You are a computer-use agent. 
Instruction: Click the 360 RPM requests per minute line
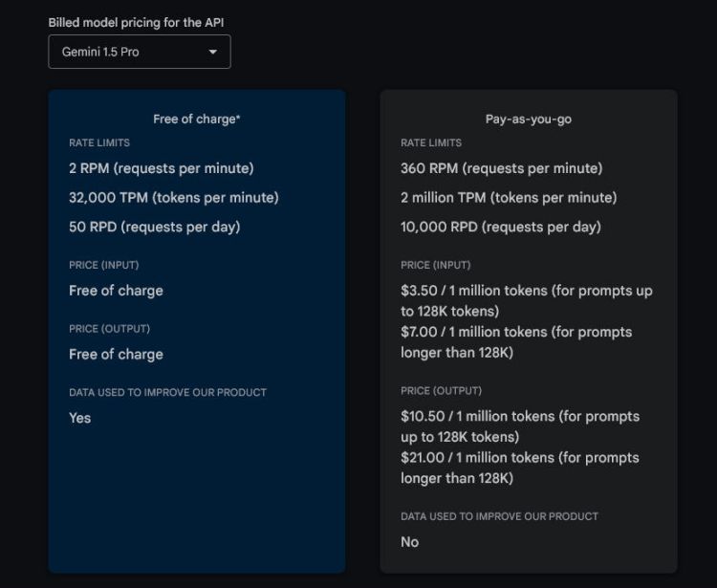tap(502, 168)
